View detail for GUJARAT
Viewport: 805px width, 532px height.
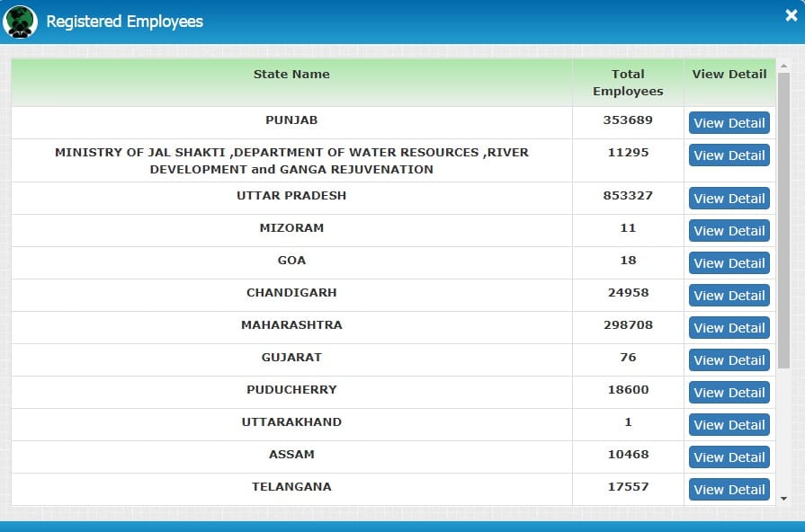point(729,359)
